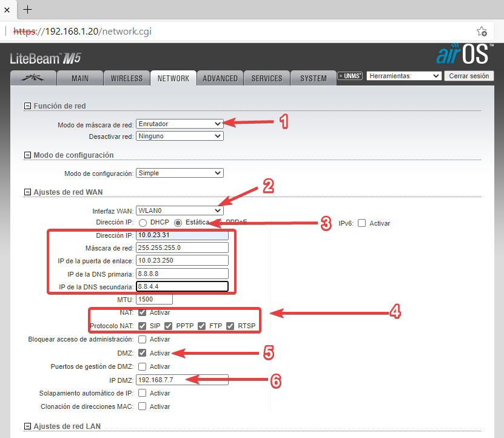
Task: Uncheck the DMZ Activar checkbox
Action: point(142,353)
